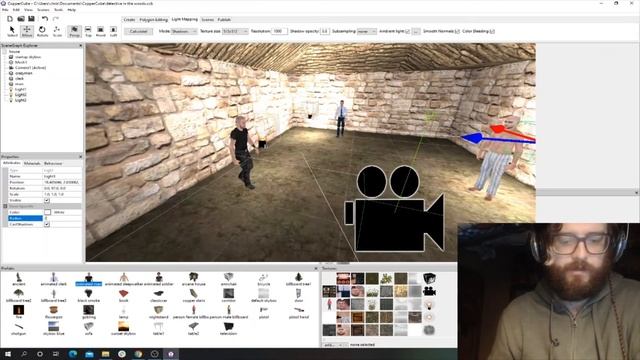Open the View menu
Image resolution: width=640 pixels, height=360 pixels.
[x=28, y=10]
